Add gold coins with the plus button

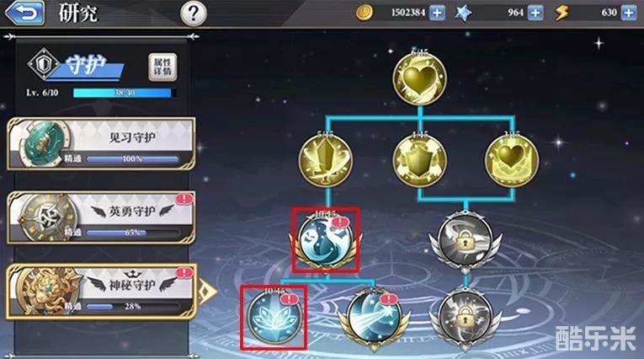coord(437,13)
